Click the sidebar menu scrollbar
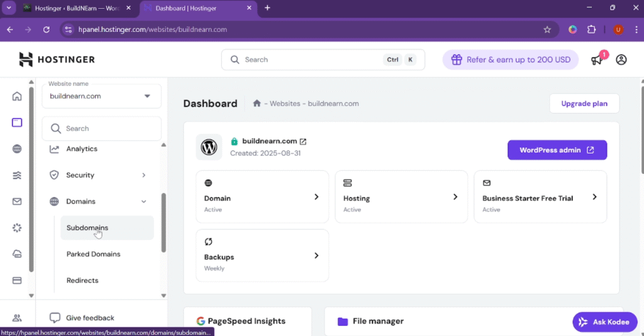644x336 pixels. pos(164,222)
